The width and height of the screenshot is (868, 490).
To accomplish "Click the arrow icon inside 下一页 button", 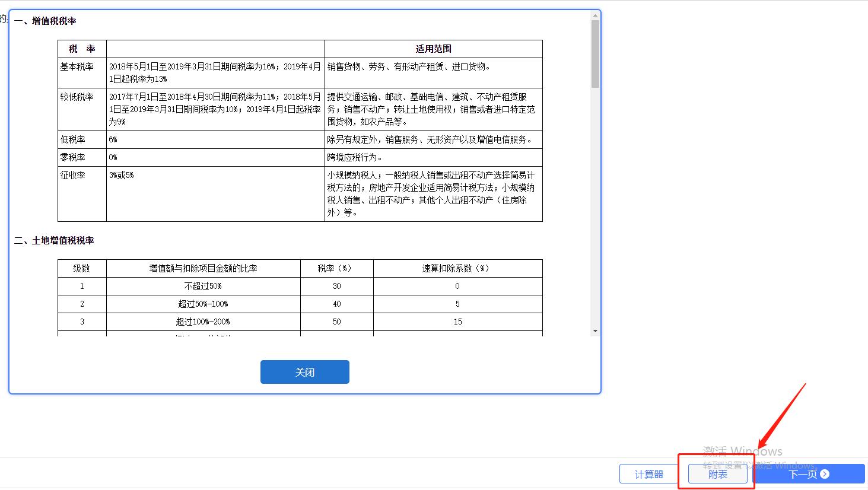I will (x=825, y=474).
